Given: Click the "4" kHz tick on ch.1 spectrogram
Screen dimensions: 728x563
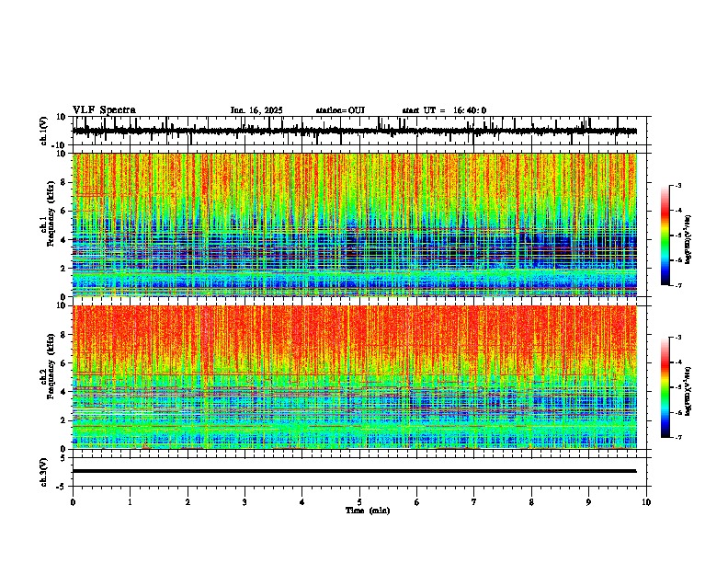Looking at the screenshot, I should pyautogui.click(x=63, y=240).
